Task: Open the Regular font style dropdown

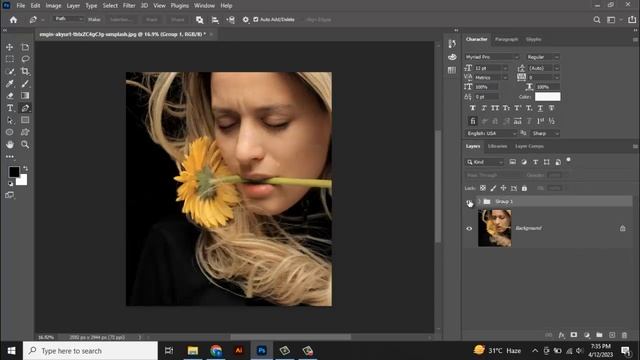Action: tap(543, 57)
